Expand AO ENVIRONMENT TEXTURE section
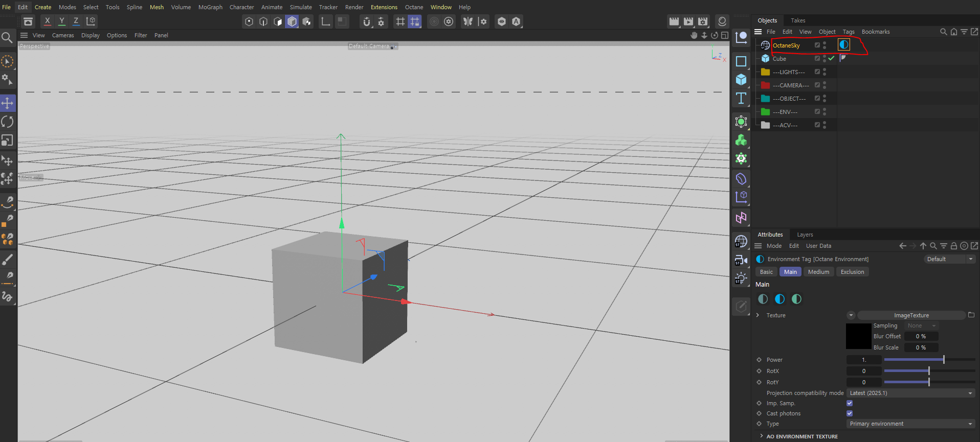Viewport: 980px width, 442px height. tap(762, 436)
